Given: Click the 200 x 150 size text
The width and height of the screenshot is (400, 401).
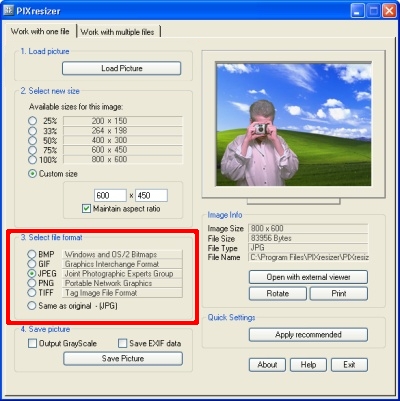Looking at the screenshot, I should (109, 121).
